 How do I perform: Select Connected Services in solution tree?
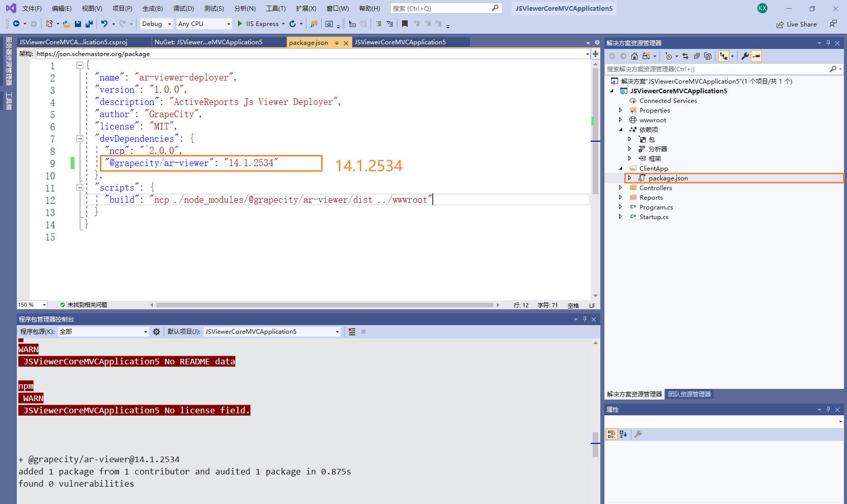(x=668, y=100)
